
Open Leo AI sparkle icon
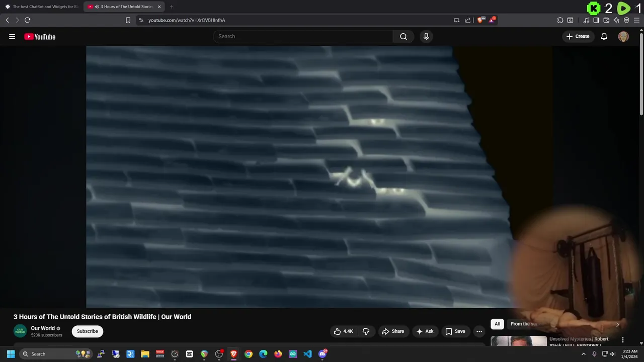pyautogui.click(x=616, y=20)
